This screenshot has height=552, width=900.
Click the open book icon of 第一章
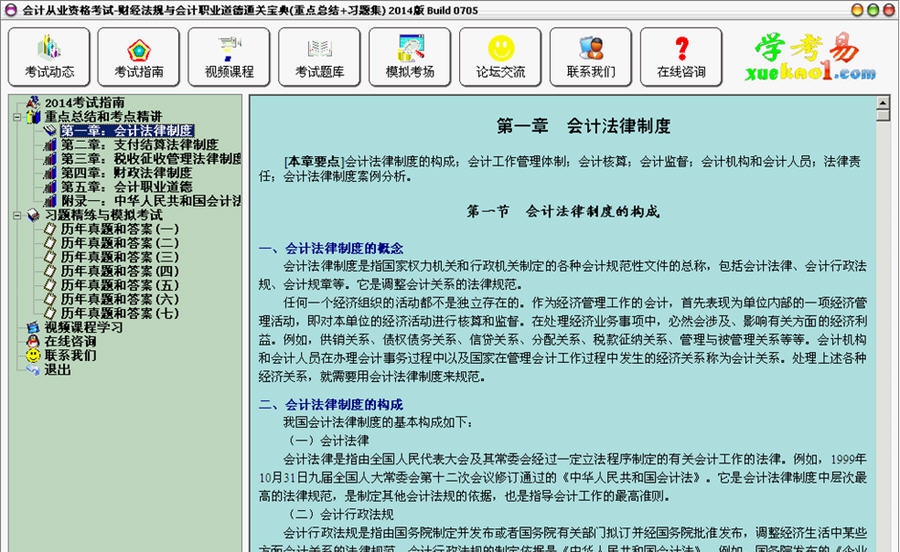(x=51, y=130)
